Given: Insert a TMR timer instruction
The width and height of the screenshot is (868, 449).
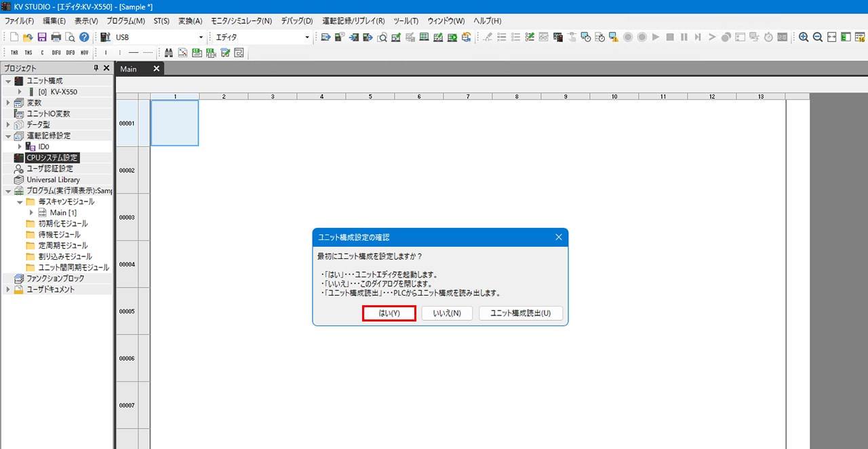Looking at the screenshot, I should click(14, 52).
